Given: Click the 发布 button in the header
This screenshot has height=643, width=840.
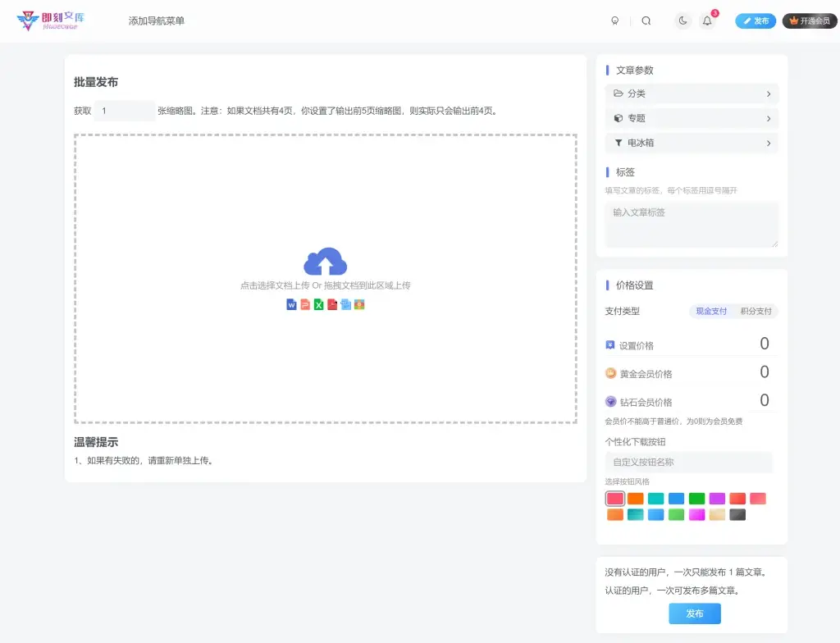Looking at the screenshot, I should [756, 21].
